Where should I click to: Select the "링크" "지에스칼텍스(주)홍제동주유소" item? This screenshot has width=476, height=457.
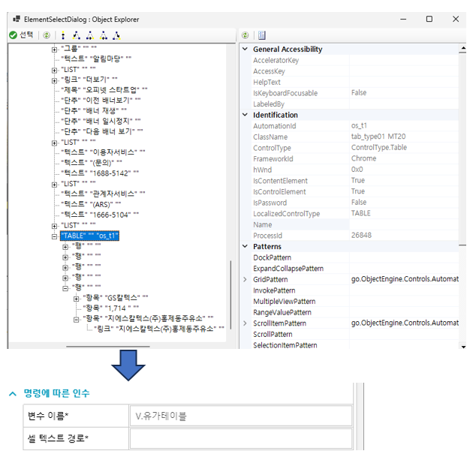158,329
